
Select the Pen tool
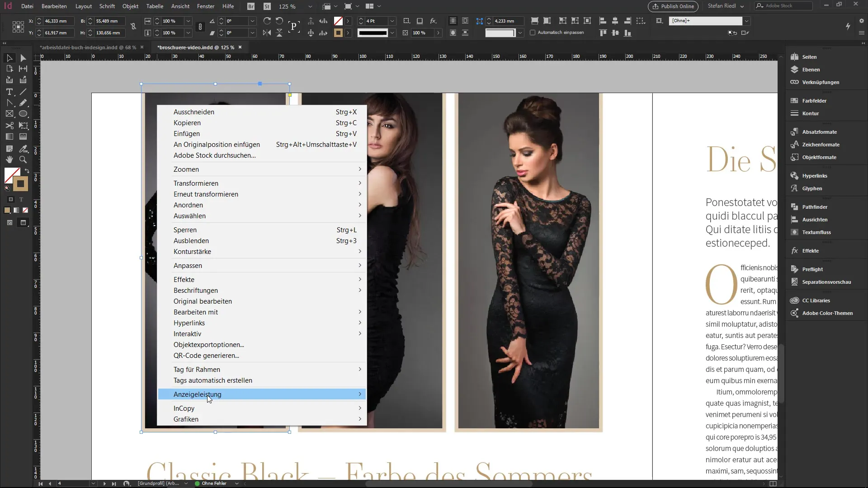9,103
